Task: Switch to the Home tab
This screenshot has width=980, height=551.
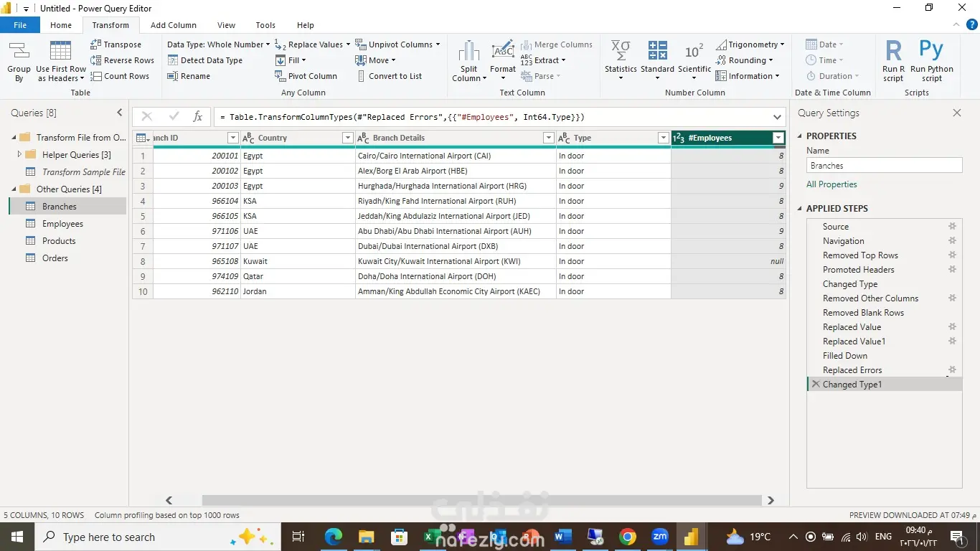Action: 61,25
